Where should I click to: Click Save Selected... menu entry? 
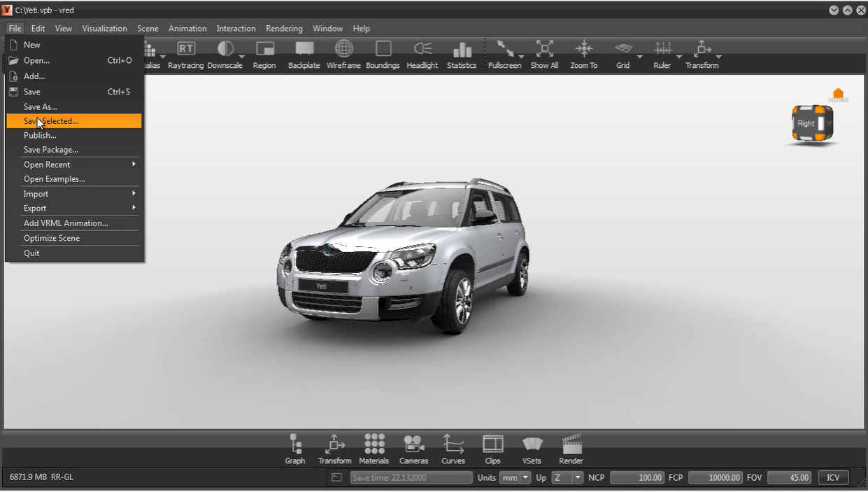[73, 121]
